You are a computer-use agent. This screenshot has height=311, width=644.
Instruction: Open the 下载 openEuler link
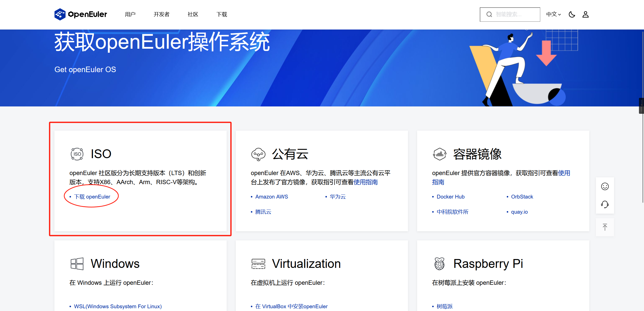92,197
